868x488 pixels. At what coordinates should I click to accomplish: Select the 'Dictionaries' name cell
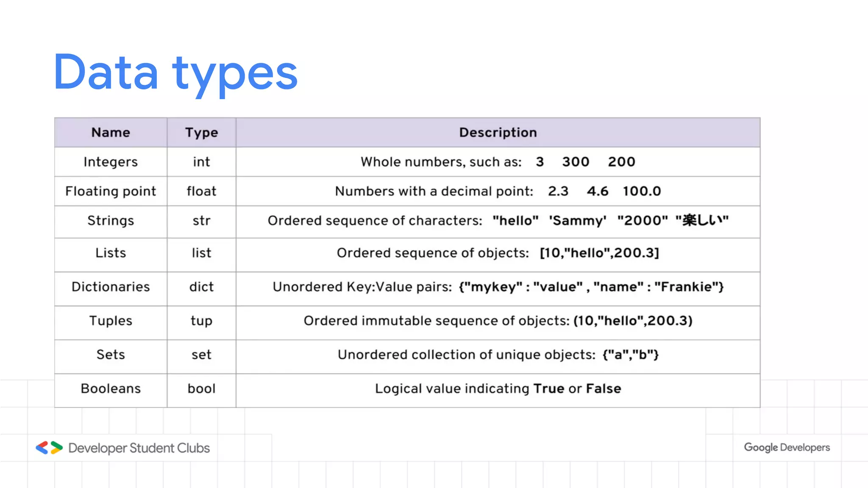point(111,287)
